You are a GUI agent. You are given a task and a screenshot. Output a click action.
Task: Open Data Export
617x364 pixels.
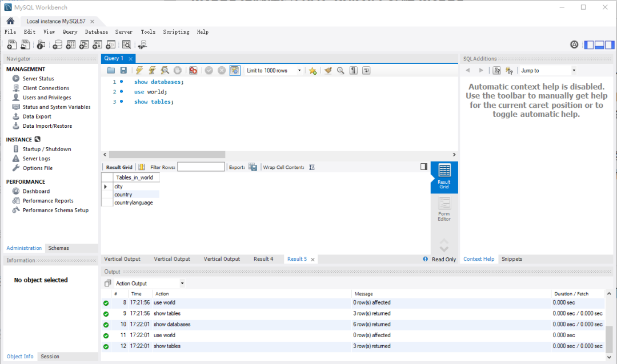[37, 116]
